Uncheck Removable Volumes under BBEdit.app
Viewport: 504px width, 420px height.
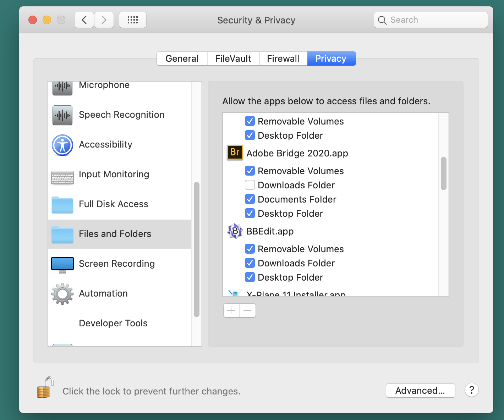(x=250, y=249)
